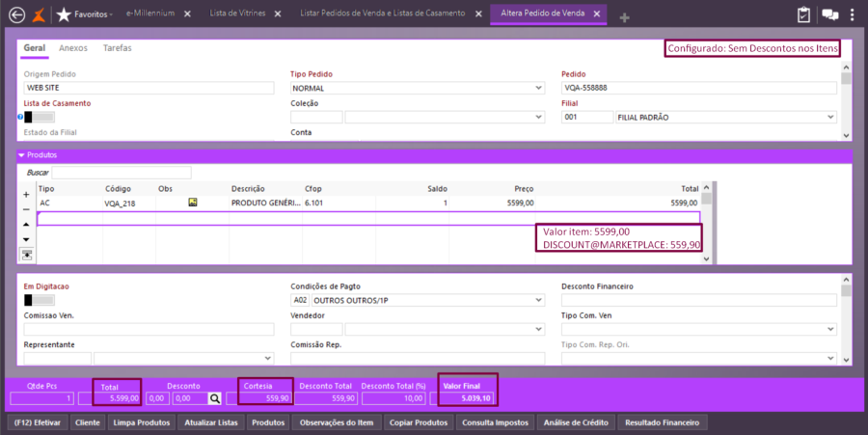
Task: Click the Análise de Crédito button
Action: point(576,422)
